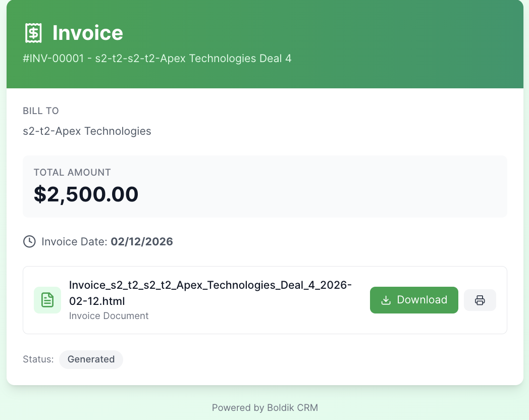Click the green document file icon
529x420 pixels.
point(47,300)
